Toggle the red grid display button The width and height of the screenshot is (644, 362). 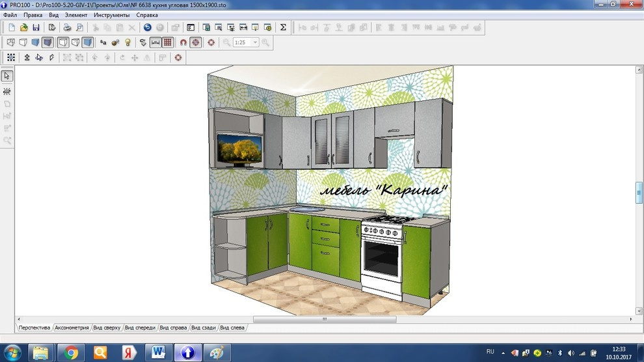click(168, 42)
